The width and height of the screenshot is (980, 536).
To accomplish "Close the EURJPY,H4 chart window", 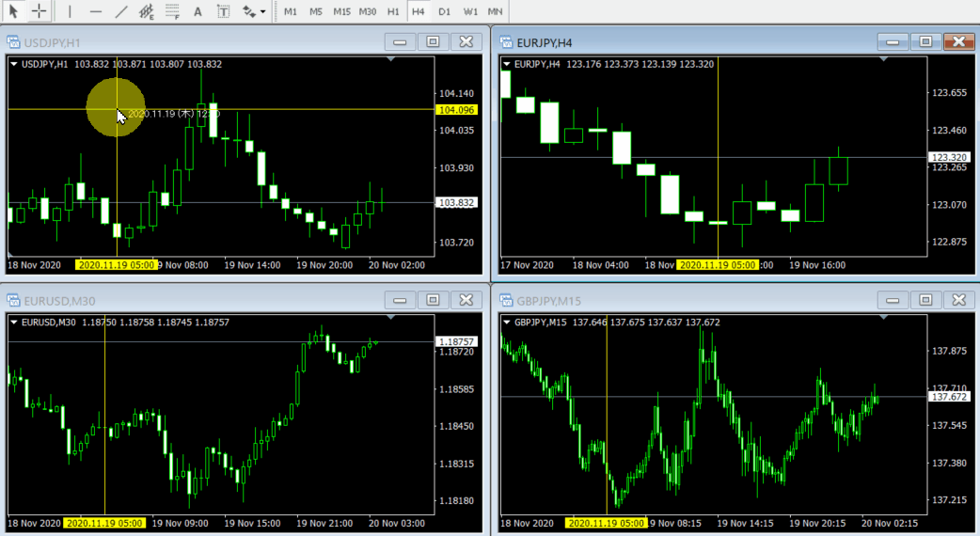I will (958, 42).
